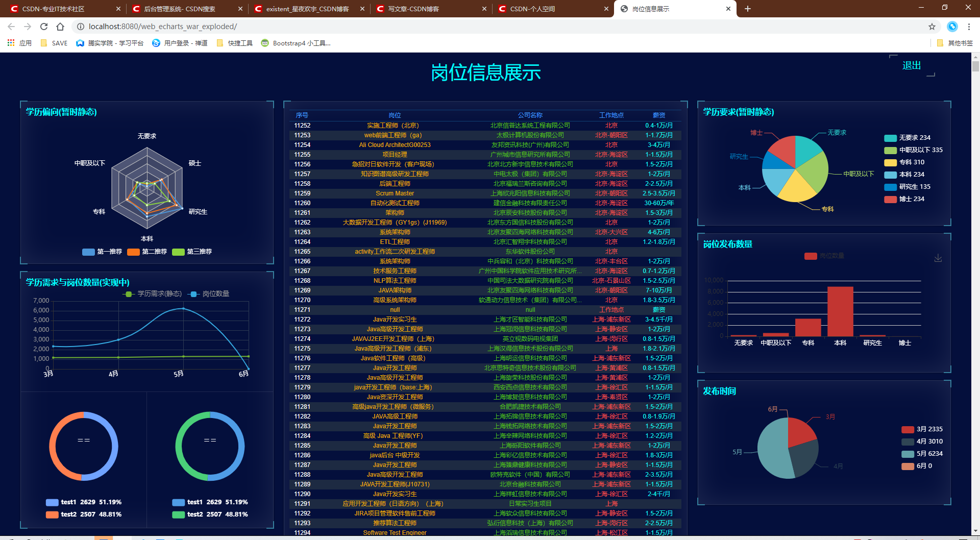Viewport: 980px width, 540px height.
Task: Toggle 4月 3010 legend entry
Action: tap(922, 441)
